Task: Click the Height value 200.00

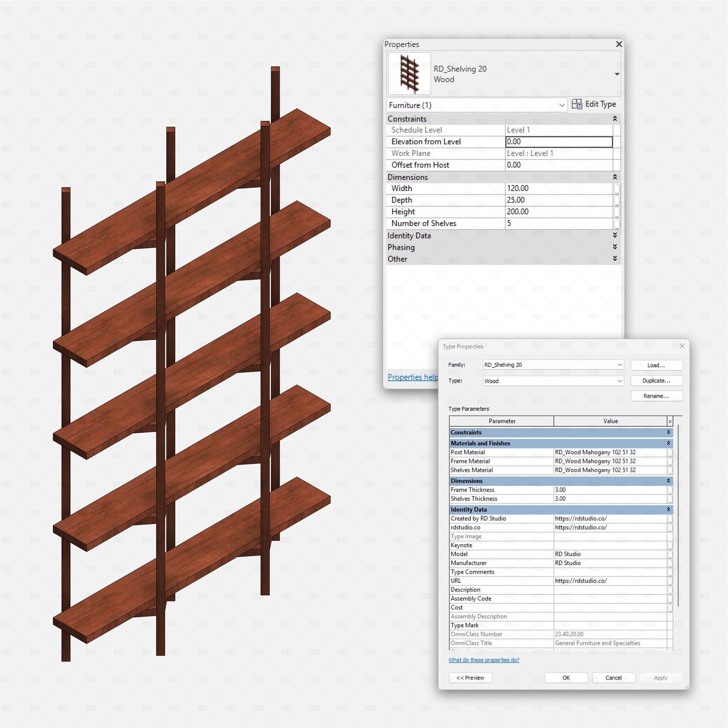Action: point(559,212)
